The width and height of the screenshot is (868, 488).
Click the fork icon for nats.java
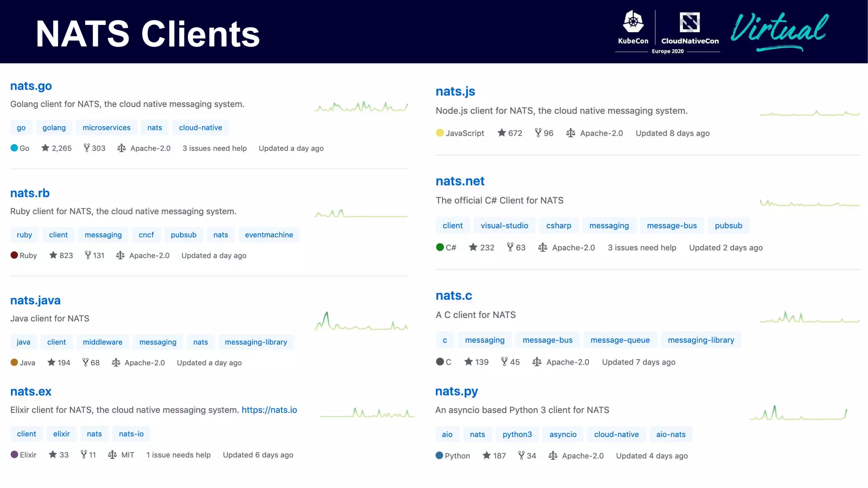pos(85,362)
